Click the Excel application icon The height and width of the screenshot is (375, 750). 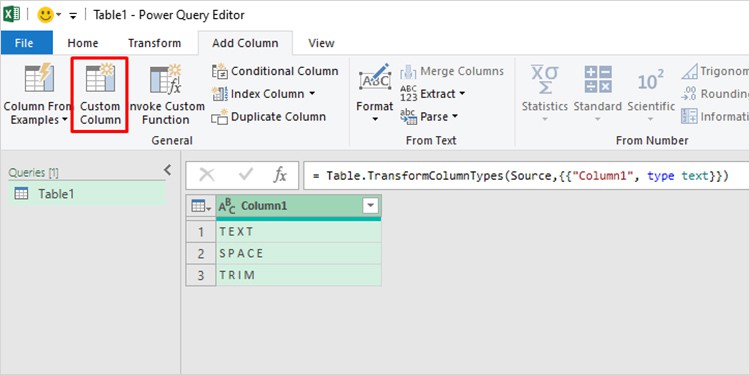pyautogui.click(x=11, y=14)
